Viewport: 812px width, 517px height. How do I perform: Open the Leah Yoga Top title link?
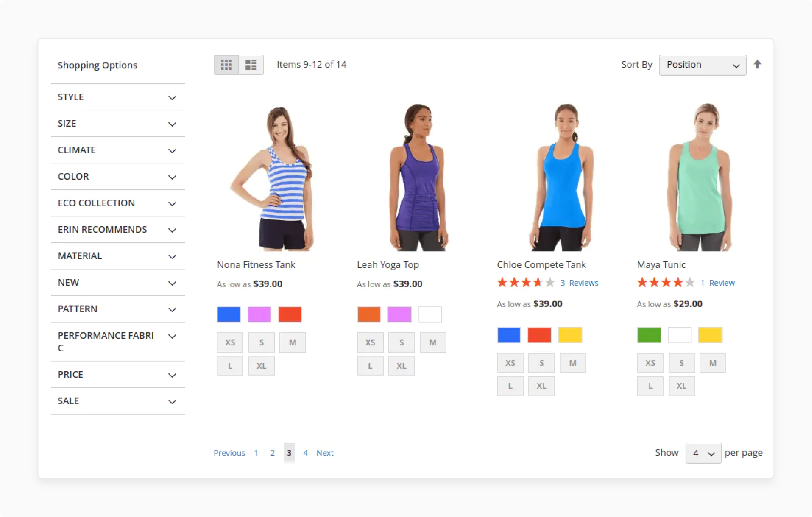[388, 265]
